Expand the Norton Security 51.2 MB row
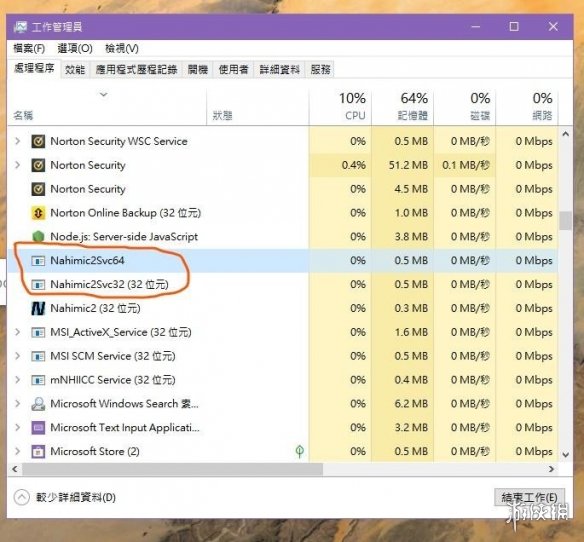 tap(17, 165)
